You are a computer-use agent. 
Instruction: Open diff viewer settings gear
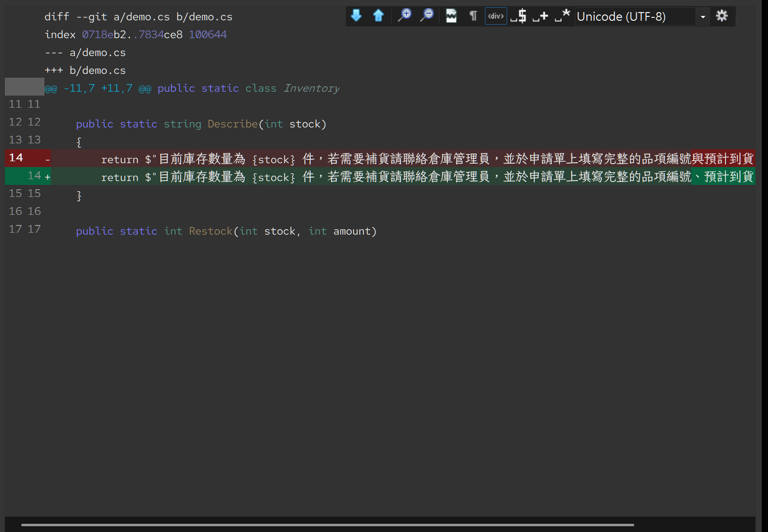(x=722, y=16)
